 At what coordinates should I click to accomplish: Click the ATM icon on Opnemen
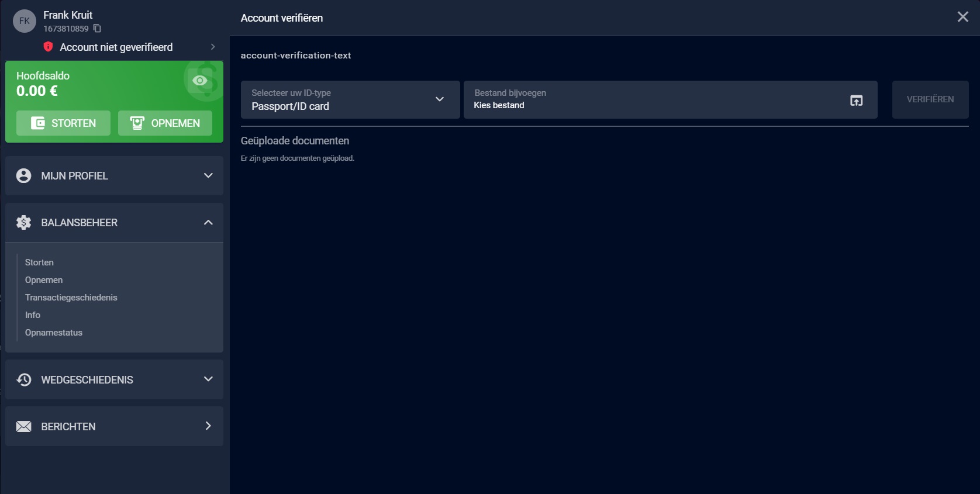click(137, 123)
